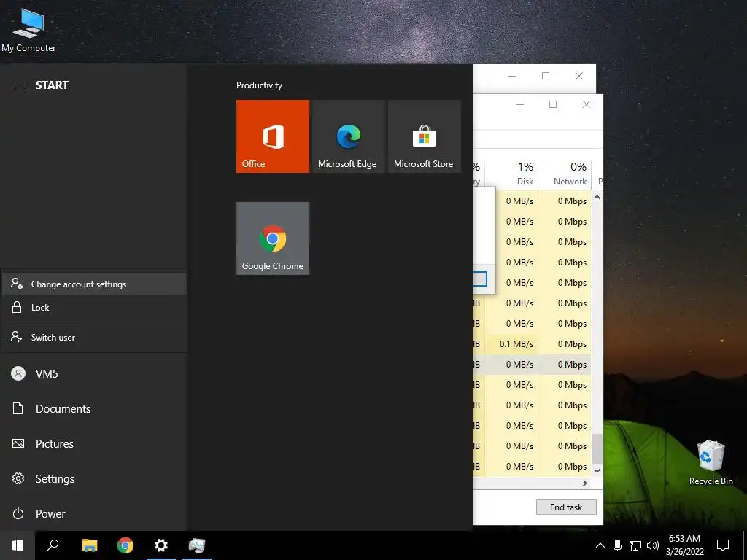Minimize the Task Manager window
The width and height of the screenshot is (747, 560).
pos(520,104)
